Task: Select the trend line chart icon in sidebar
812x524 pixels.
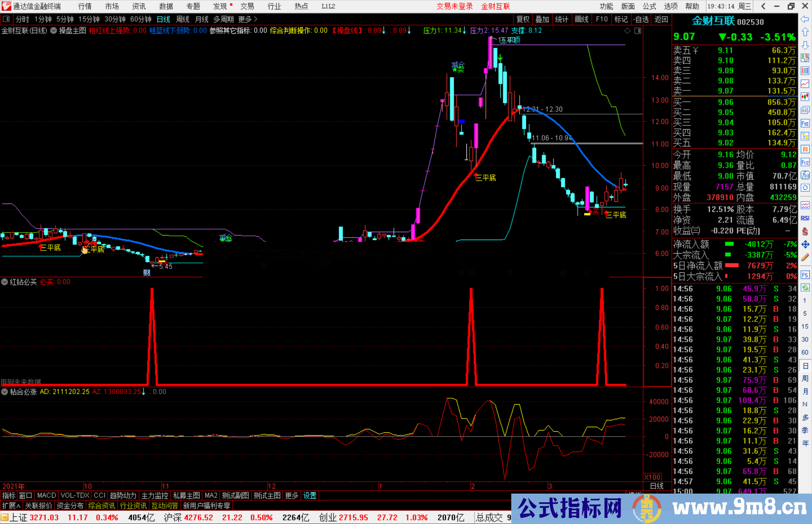Action: point(806,83)
